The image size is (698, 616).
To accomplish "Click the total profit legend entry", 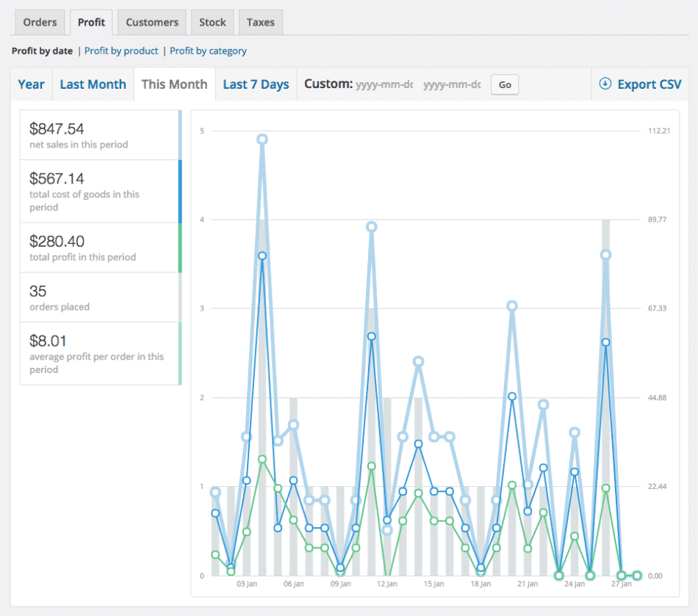I will point(100,247).
